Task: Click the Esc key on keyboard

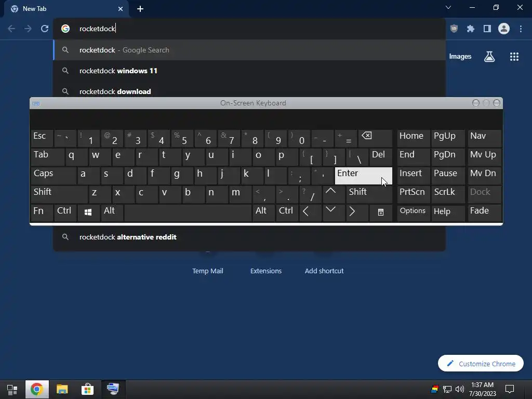Action: (x=42, y=138)
